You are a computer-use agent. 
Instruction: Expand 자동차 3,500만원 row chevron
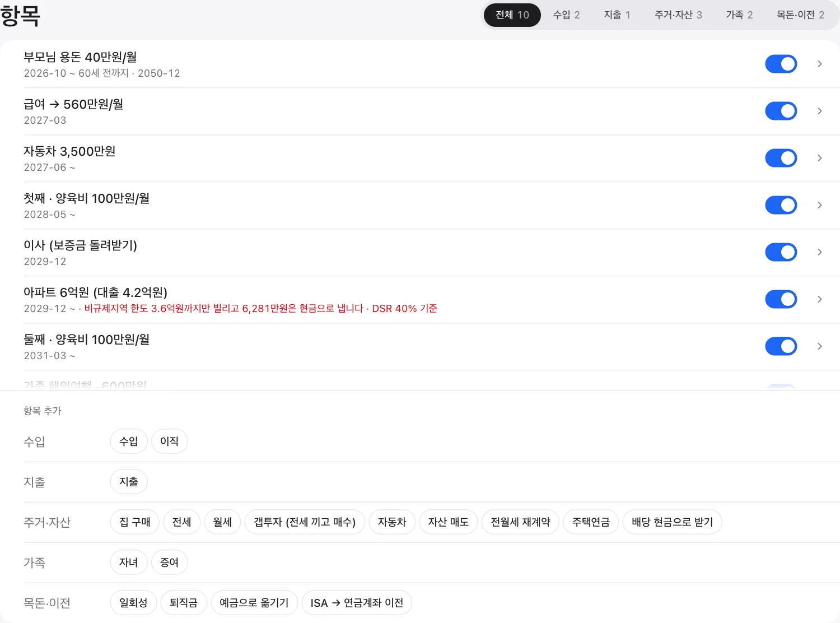[x=819, y=158]
